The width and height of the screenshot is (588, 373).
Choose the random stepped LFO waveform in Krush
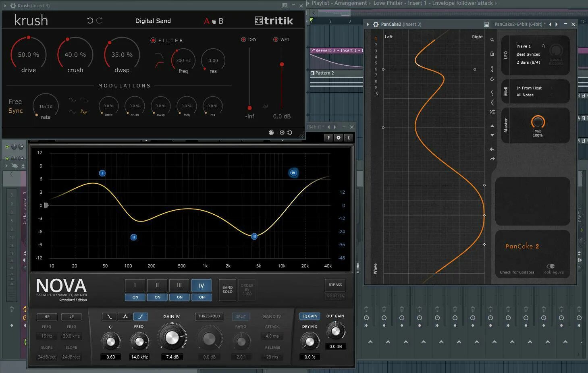(84, 112)
